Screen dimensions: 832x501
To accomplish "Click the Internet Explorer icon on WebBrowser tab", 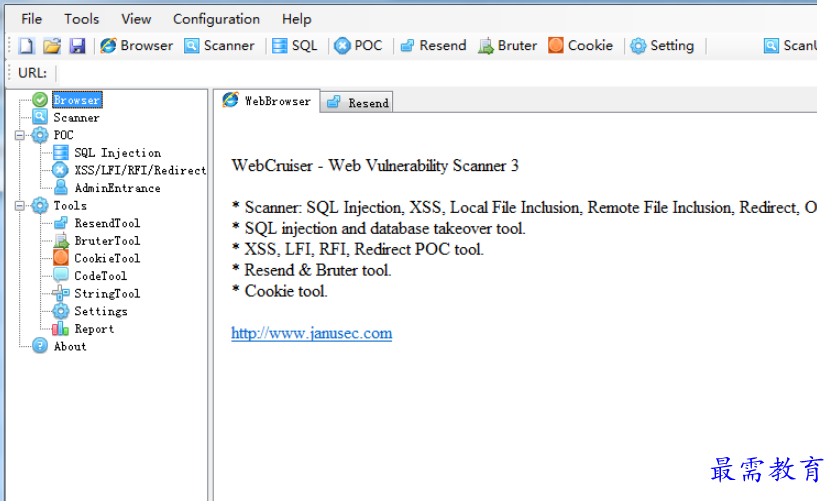I will click(x=230, y=99).
